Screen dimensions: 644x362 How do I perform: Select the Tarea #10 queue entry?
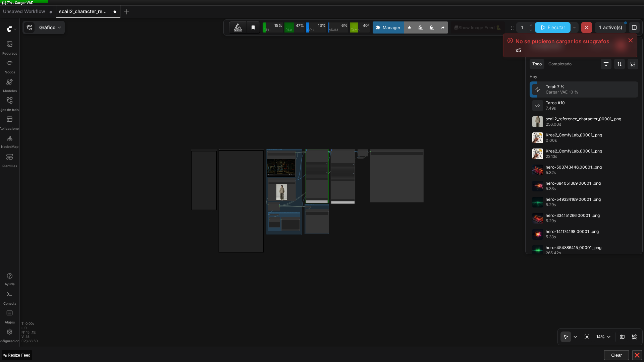click(x=584, y=106)
